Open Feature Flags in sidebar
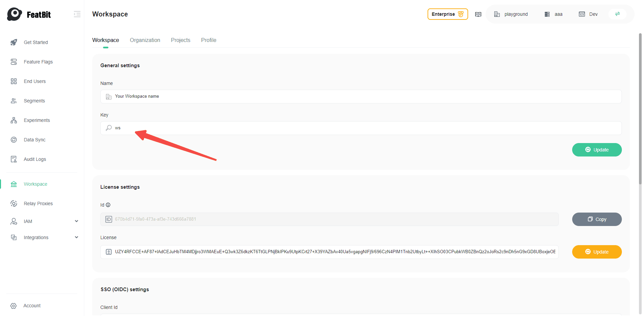The width and height of the screenshot is (644, 316). click(x=38, y=62)
